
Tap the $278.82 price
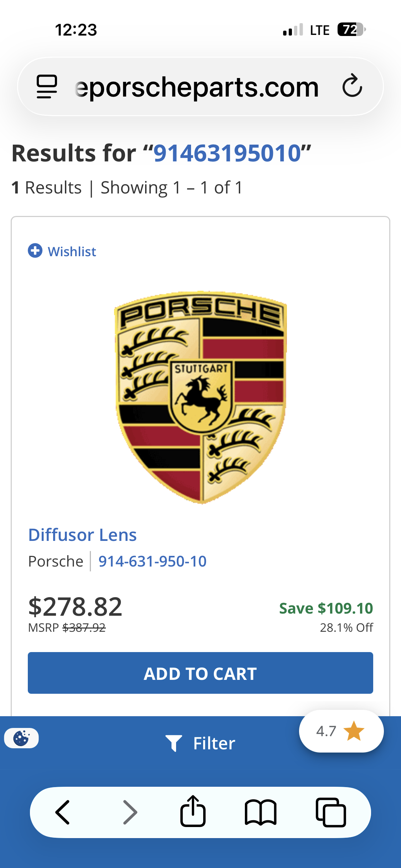pyautogui.click(x=75, y=606)
